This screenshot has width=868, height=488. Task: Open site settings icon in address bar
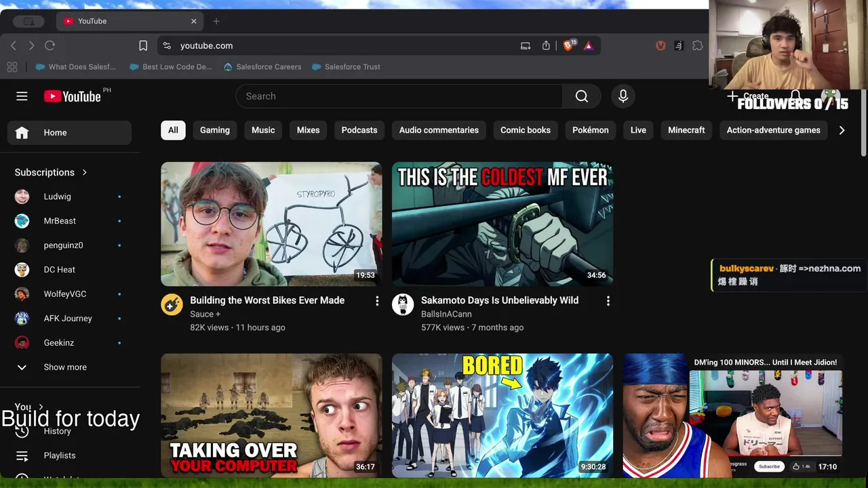(x=167, y=45)
